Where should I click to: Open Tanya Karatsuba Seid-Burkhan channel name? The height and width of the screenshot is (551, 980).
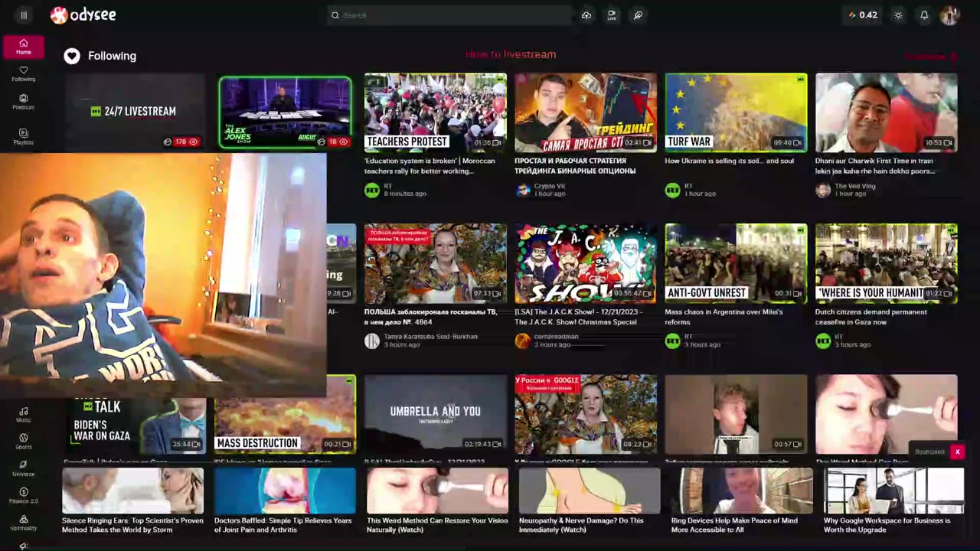click(x=431, y=337)
